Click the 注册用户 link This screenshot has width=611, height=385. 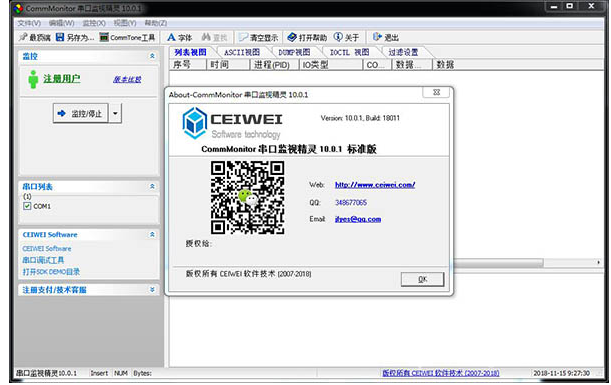[x=62, y=79]
